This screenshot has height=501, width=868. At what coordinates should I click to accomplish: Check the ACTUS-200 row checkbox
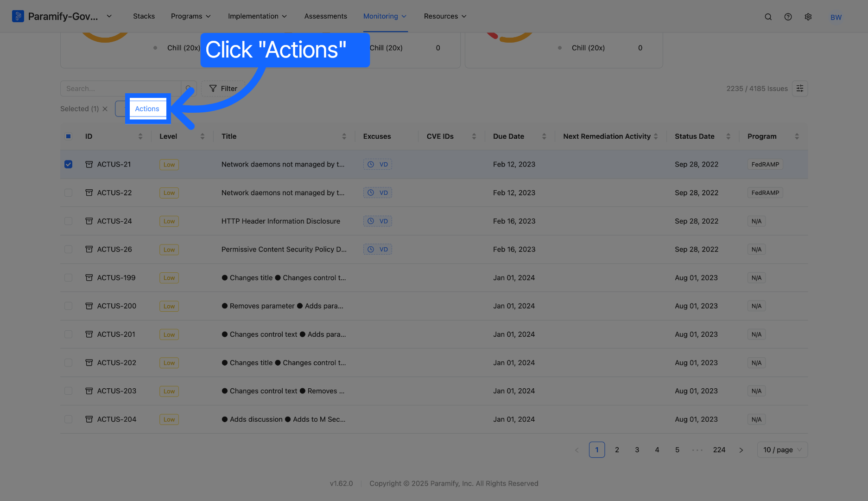pos(68,306)
